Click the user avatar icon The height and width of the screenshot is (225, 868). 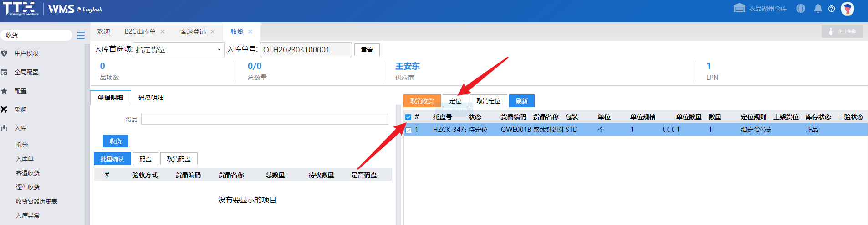[848, 9]
